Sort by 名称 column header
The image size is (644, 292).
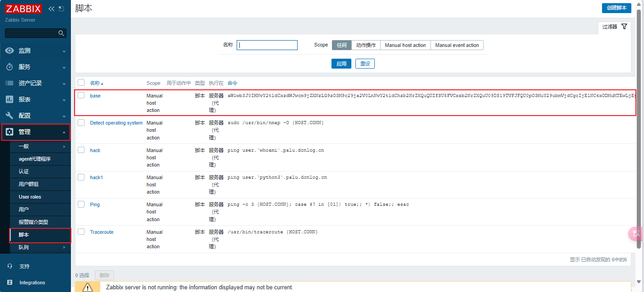pyautogui.click(x=97, y=83)
